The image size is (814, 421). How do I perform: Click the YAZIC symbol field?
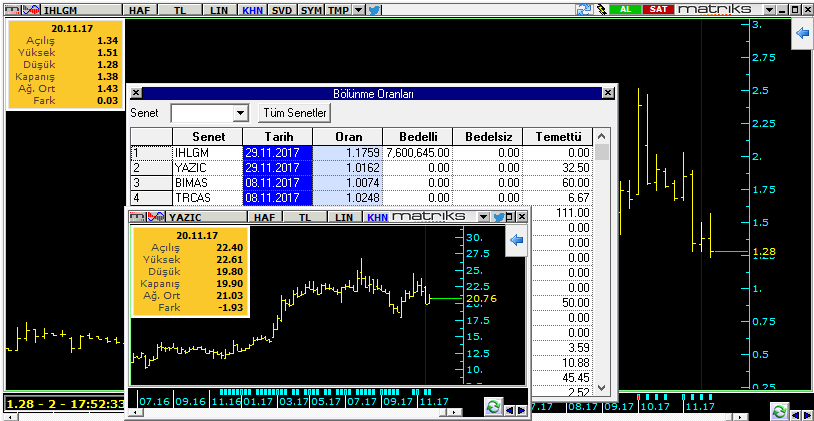(206, 217)
